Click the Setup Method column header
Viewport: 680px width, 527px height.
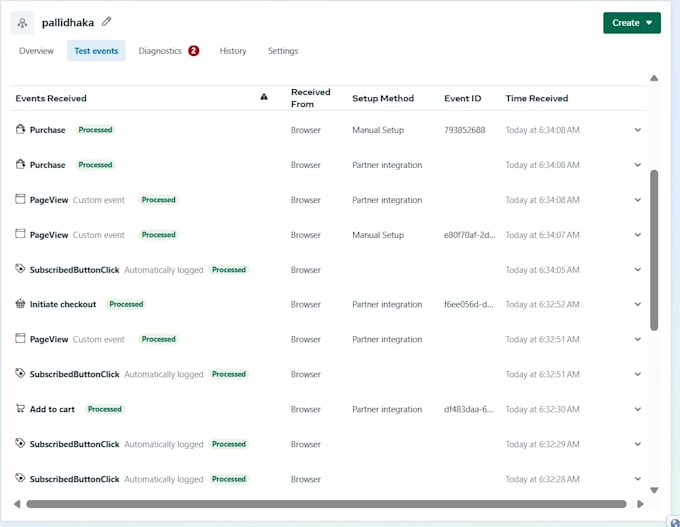383,98
